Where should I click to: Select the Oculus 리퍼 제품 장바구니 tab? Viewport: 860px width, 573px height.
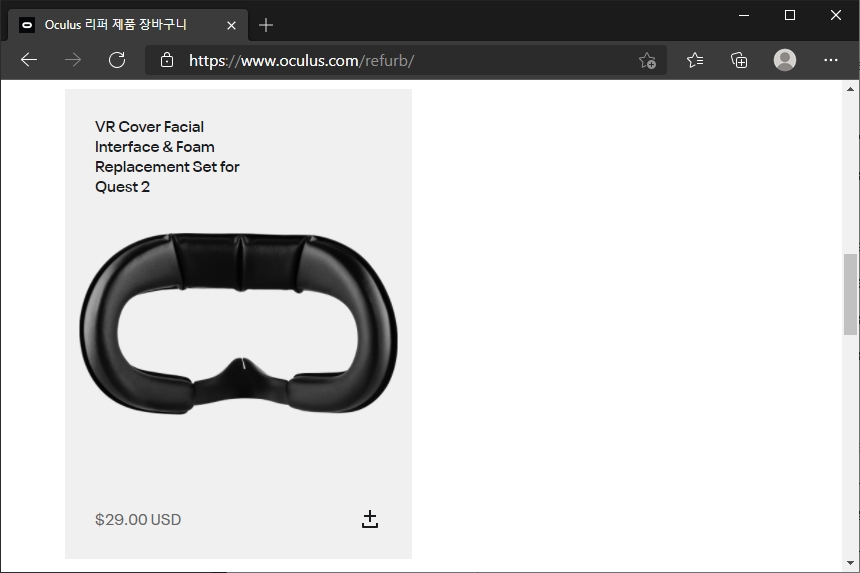click(x=128, y=25)
